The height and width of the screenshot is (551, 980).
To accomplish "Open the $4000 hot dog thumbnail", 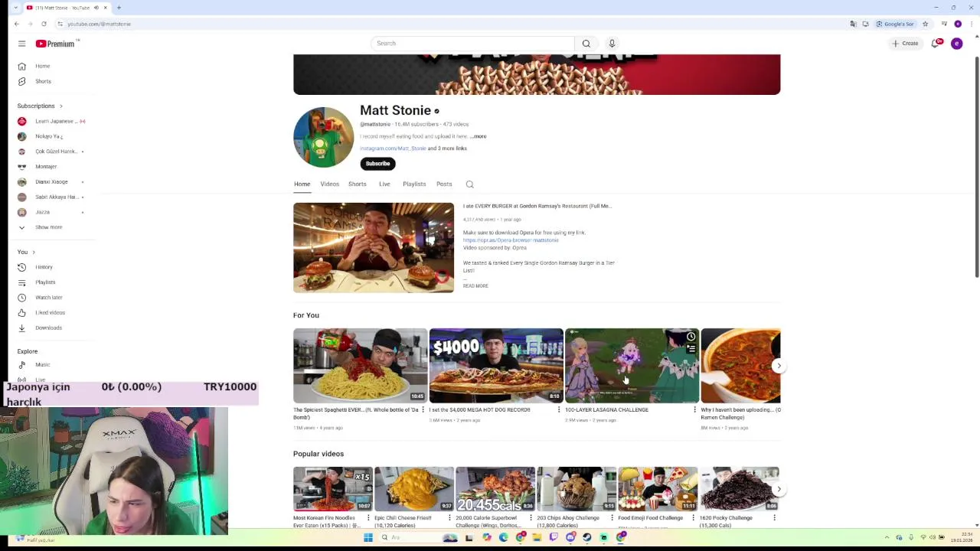I will [496, 366].
